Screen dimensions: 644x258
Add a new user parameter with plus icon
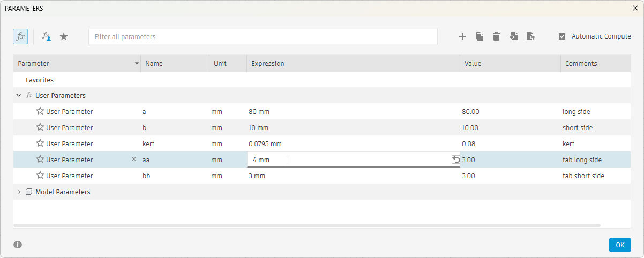point(462,36)
